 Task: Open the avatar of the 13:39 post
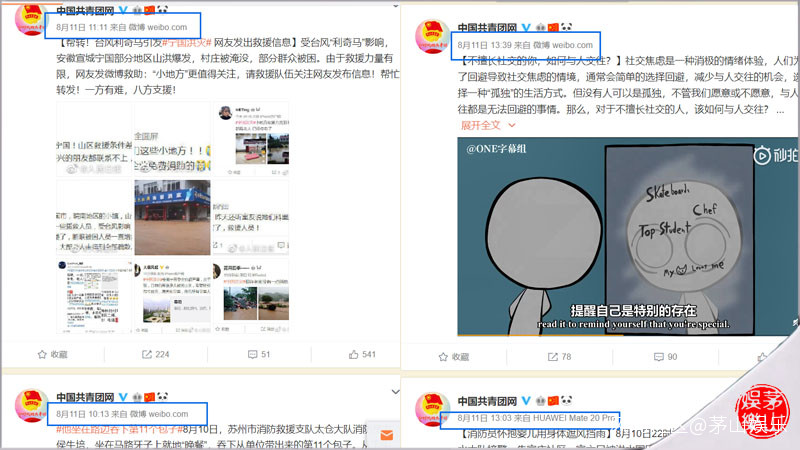[x=432, y=36]
